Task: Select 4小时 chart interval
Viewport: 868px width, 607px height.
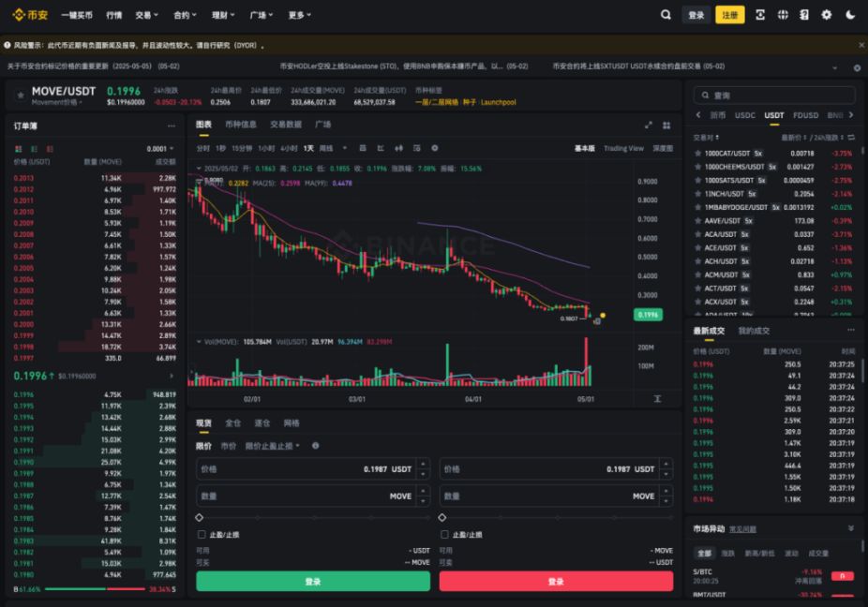Action: (x=289, y=148)
